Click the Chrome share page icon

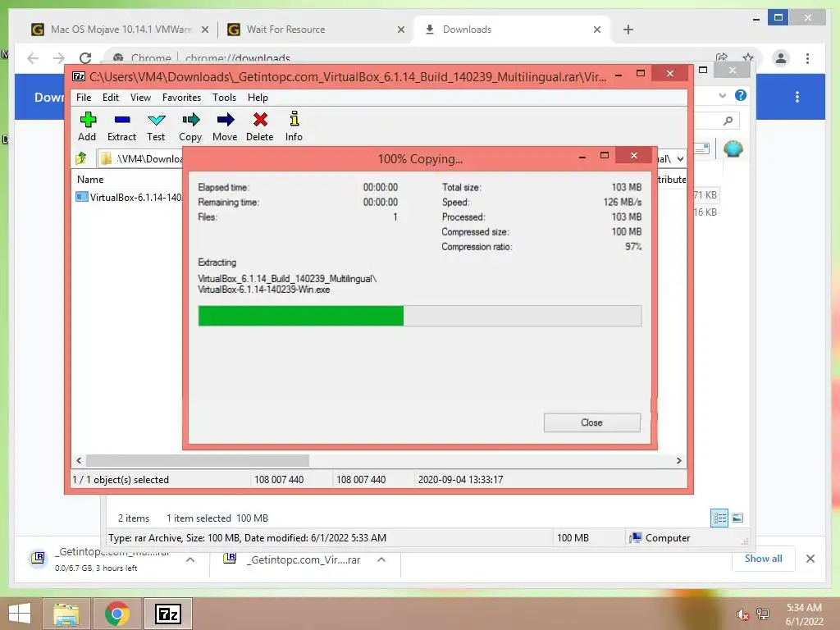pos(722,57)
